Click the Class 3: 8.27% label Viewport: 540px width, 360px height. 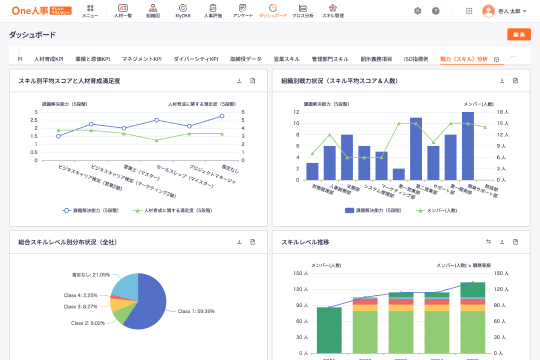(81, 307)
